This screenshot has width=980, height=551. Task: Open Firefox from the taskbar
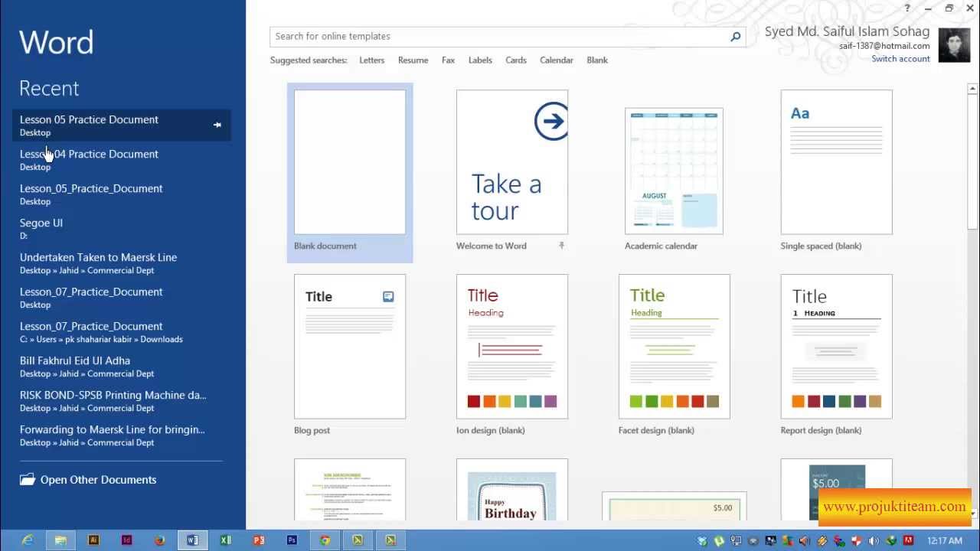click(x=159, y=540)
